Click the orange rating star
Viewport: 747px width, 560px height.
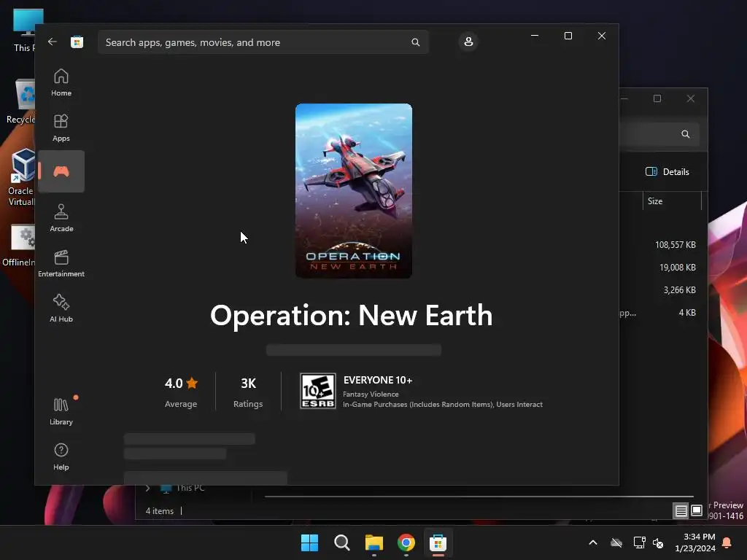pos(192,383)
